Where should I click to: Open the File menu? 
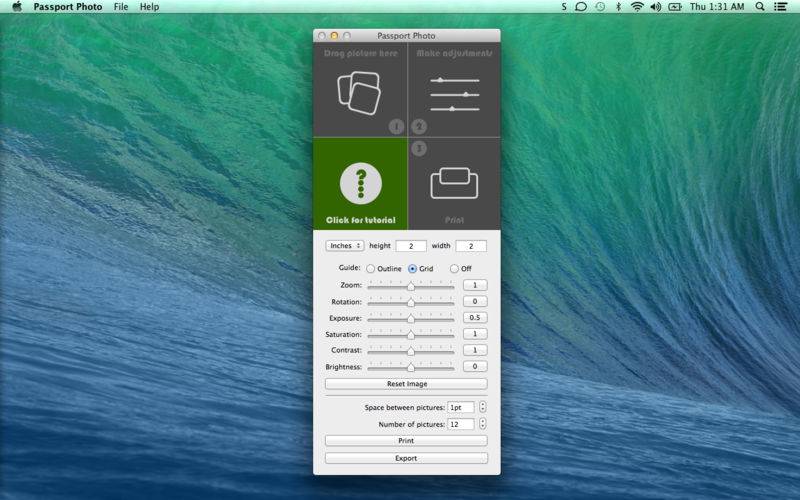pyautogui.click(x=121, y=7)
